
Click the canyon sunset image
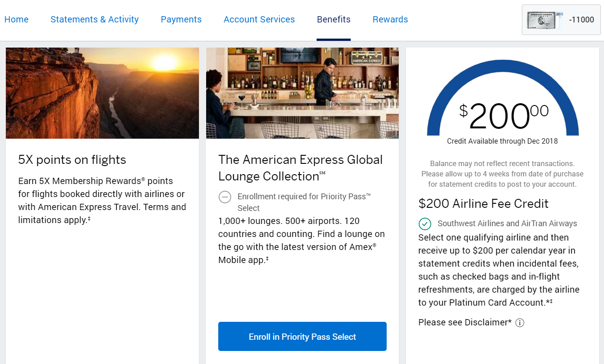tap(102, 93)
